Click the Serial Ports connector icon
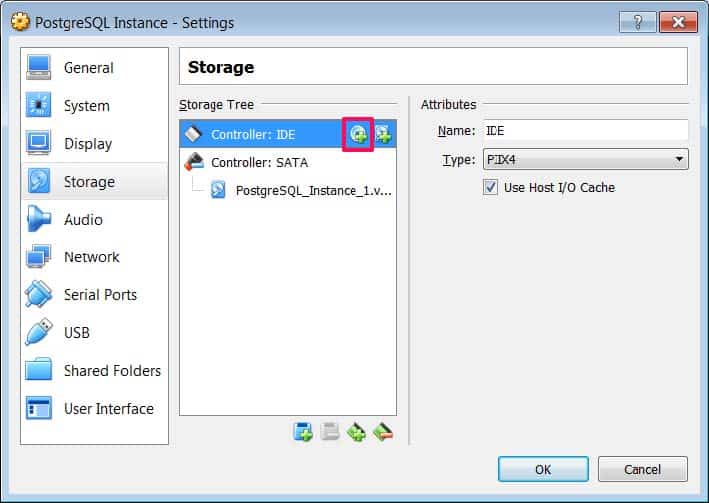 [38, 294]
